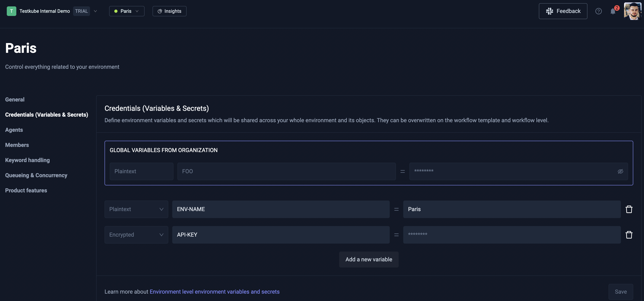Click the green T organization logo
The image size is (644, 301).
coord(11,11)
